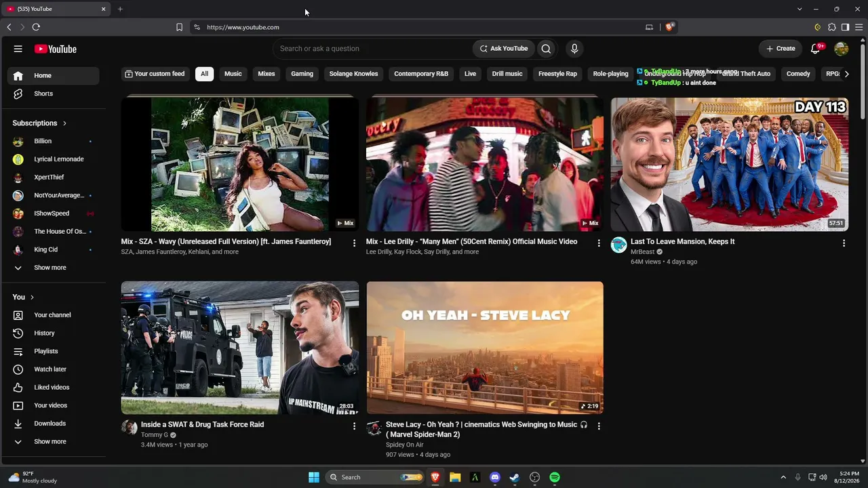Open the Last To Leave Mansion title

683,241
